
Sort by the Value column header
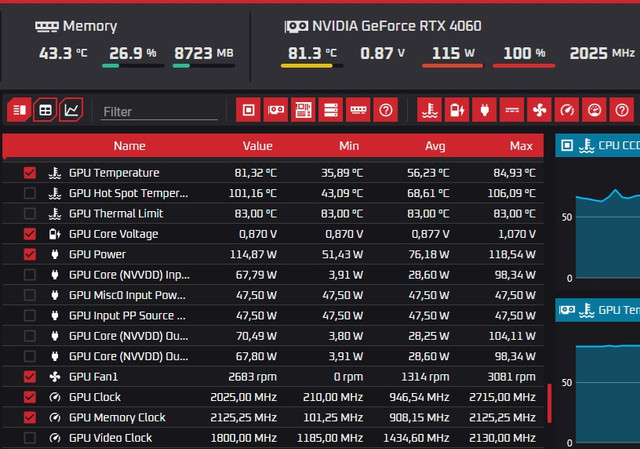[258, 146]
